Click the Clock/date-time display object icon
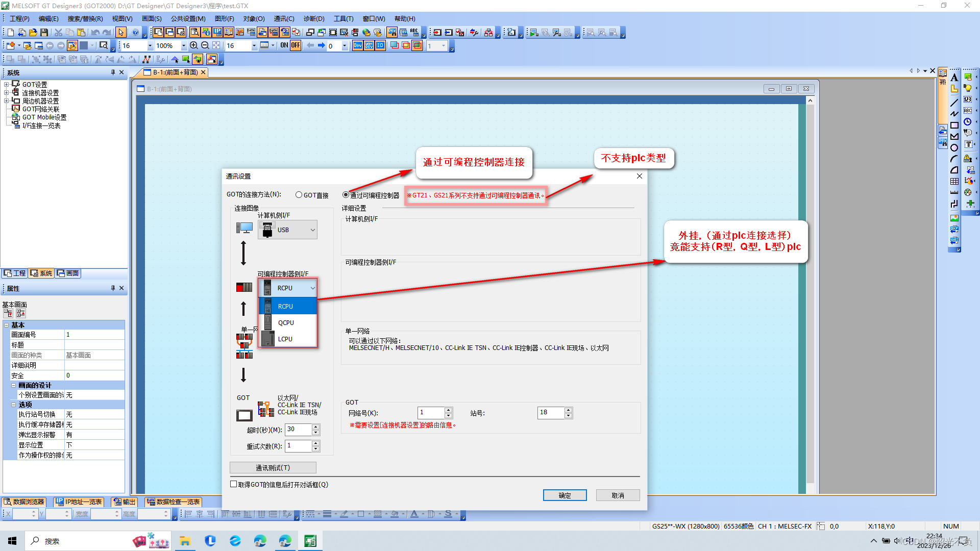Screen dimensions: 980x551 point(968,122)
